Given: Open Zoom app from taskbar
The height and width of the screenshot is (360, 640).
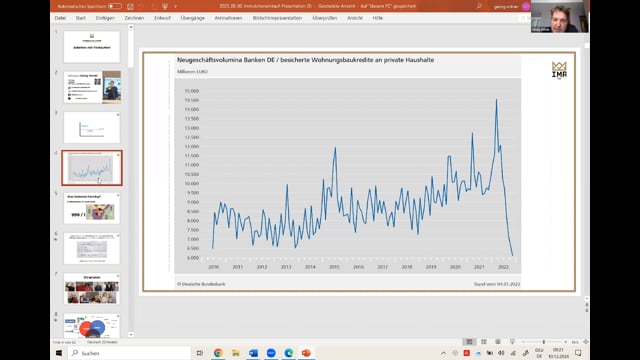Looking at the screenshot, I should (271, 353).
